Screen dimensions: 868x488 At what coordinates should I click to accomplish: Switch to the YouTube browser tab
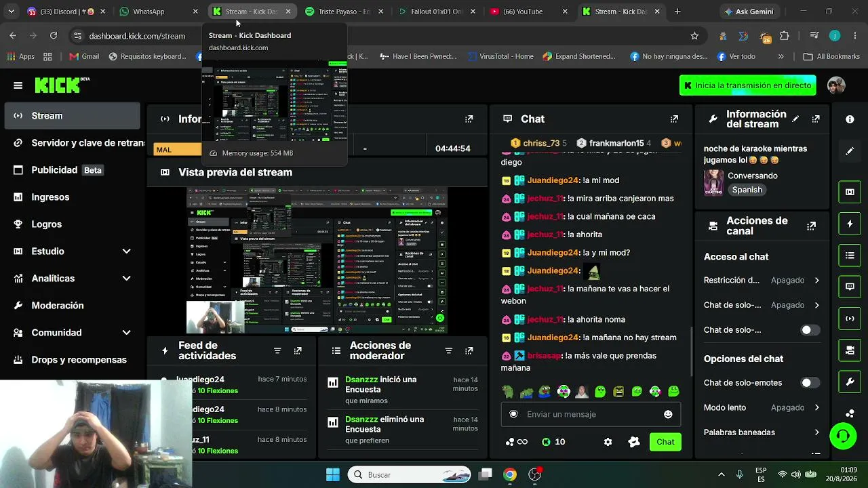[x=528, y=12]
